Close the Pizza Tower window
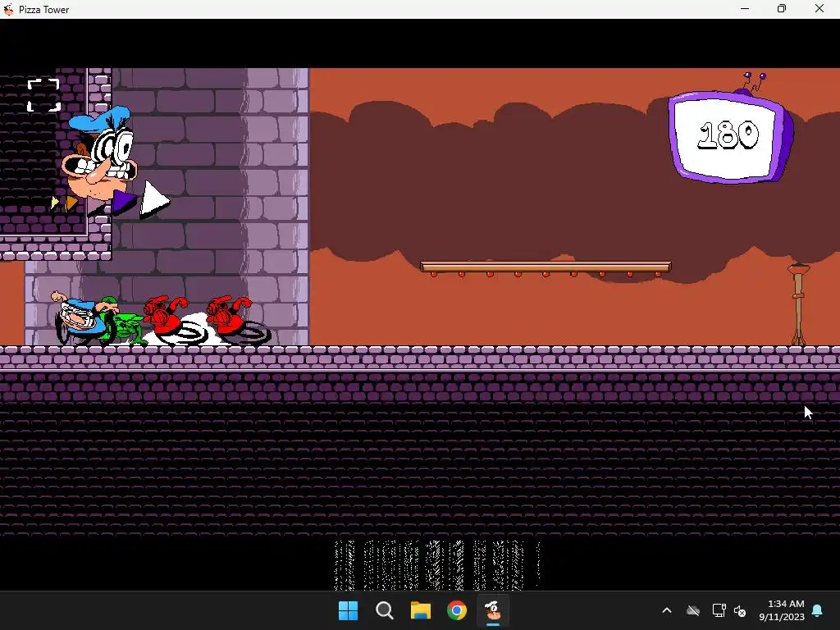 click(819, 8)
